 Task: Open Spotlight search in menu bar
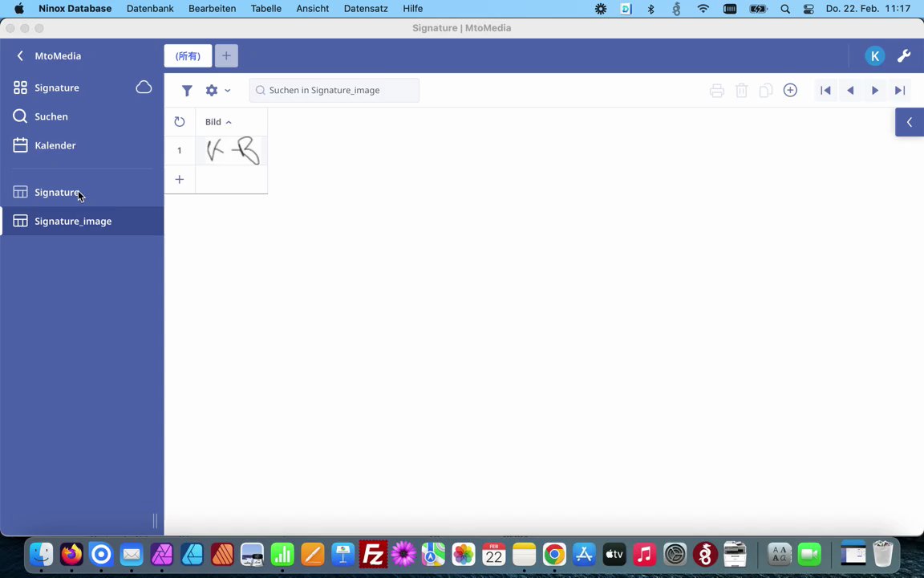pyautogui.click(x=785, y=9)
